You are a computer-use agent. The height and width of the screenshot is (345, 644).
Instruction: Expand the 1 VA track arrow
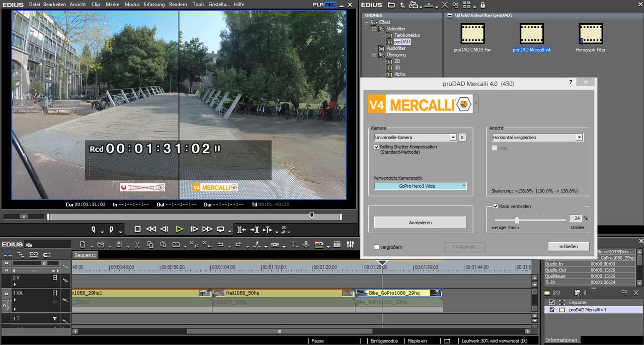(15, 299)
